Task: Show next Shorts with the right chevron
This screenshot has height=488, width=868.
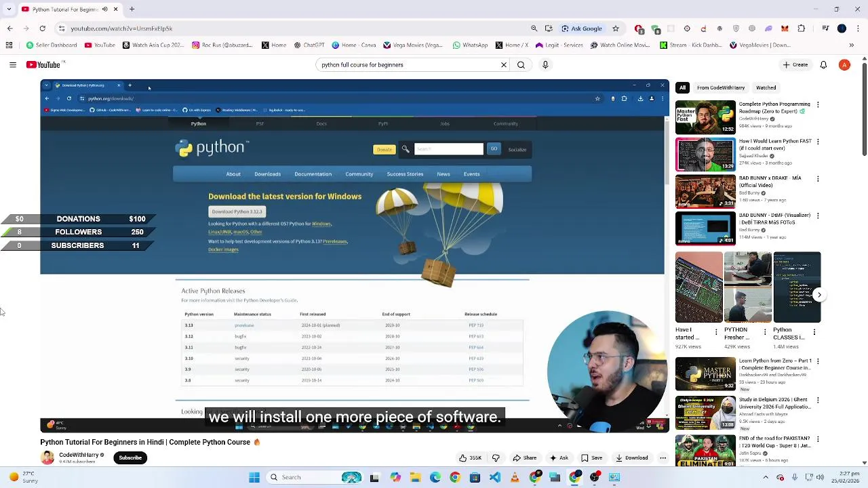Action: (819, 295)
